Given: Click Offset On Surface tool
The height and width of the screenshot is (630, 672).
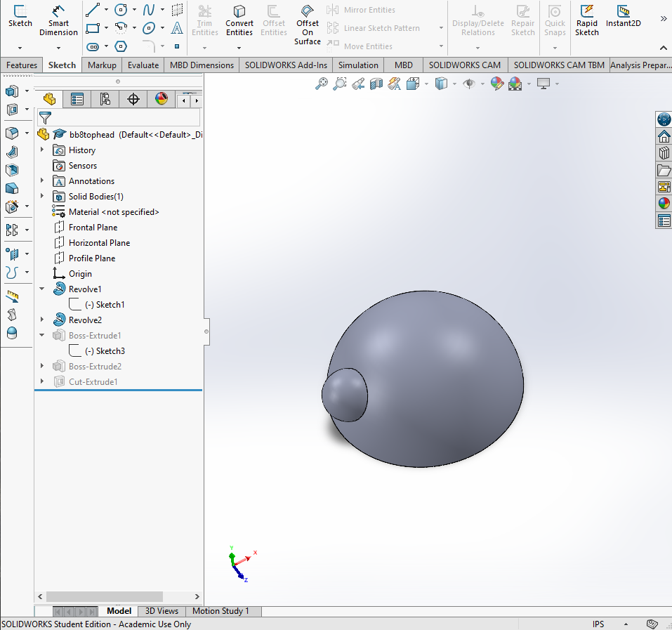Looking at the screenshot, I should (308, 25).
